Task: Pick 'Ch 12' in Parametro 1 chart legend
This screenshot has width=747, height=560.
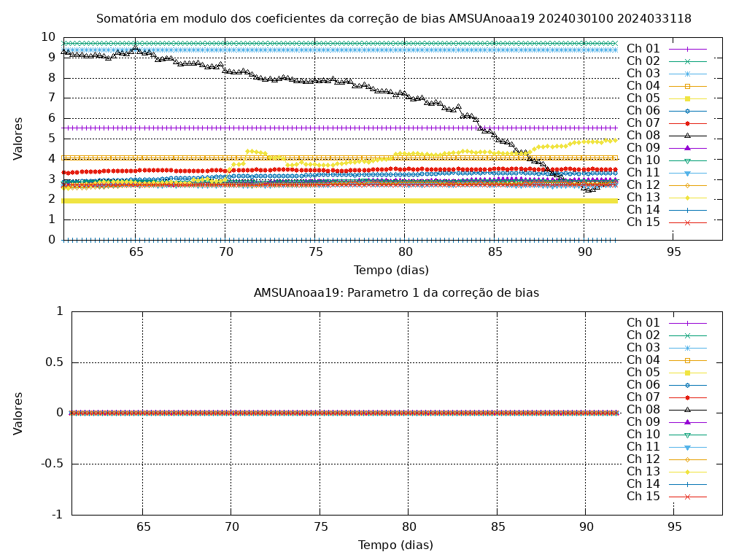Action: pyautogui.click(x=643, y=459)
